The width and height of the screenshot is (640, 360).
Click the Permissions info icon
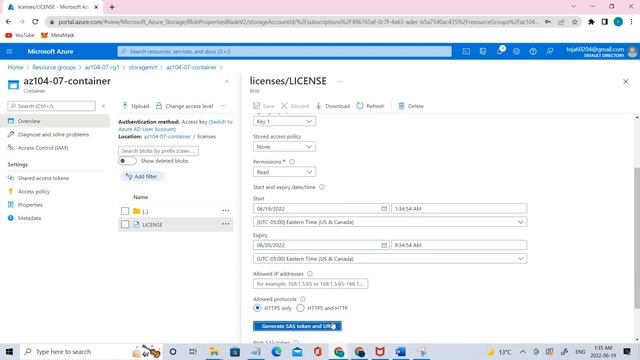pos(292,162)
